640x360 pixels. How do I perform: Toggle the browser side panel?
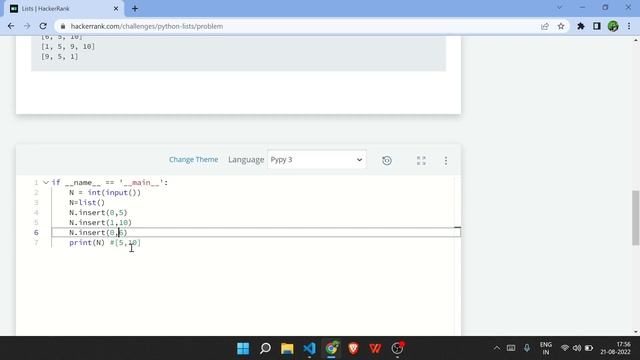[x=597, y=26]
